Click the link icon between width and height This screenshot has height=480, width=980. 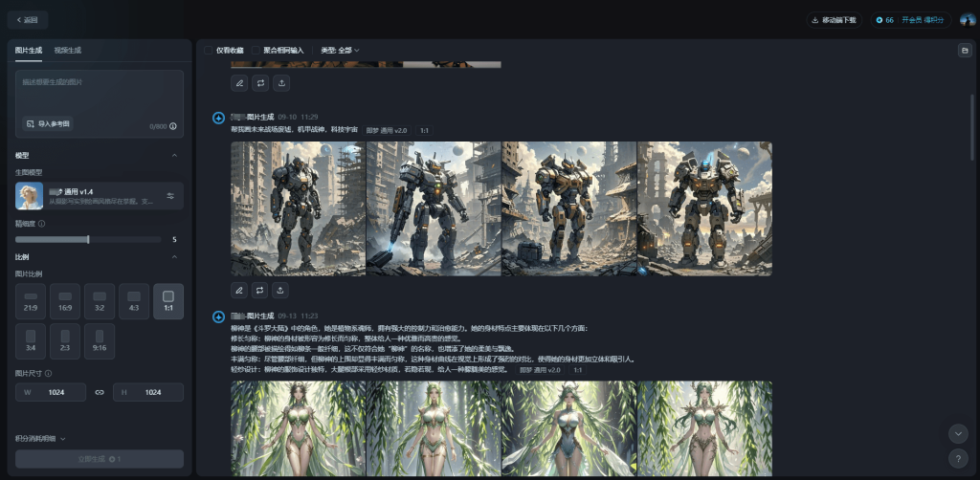coord(100,392)
